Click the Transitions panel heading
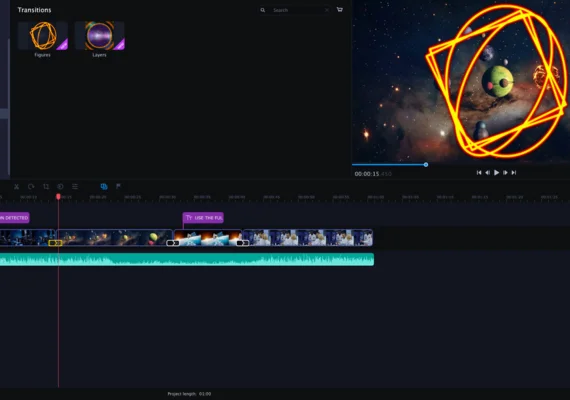The height and width of the screenshot is (400, 570). [x=35, y=10]
